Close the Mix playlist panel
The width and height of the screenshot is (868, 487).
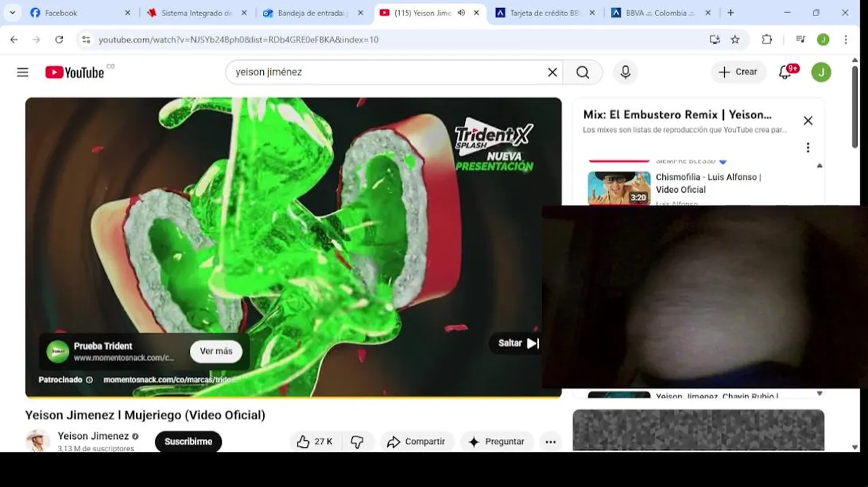(x=808, y=120)
